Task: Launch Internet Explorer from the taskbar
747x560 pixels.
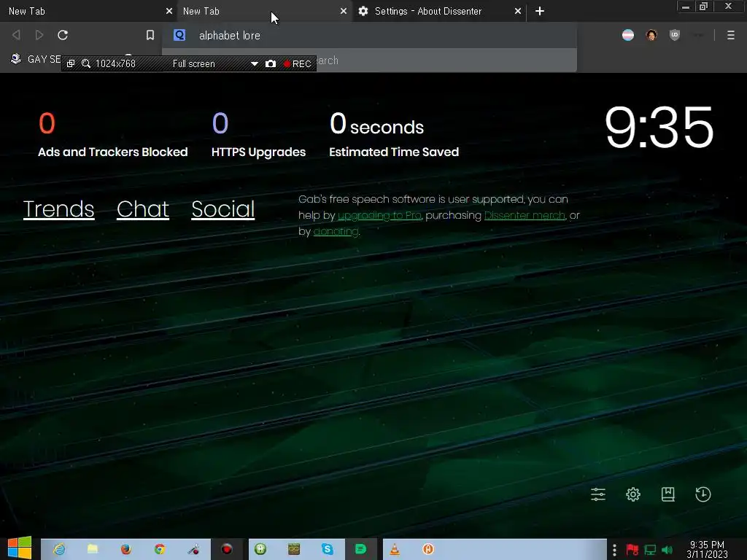Action: pos(59,549)
